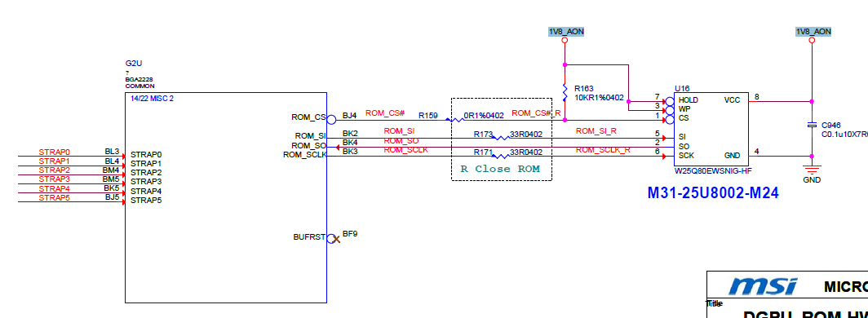The width and height of the screenshot is (868, 318).
Task: Click the BK5 pin number
Action: point(112,188)
